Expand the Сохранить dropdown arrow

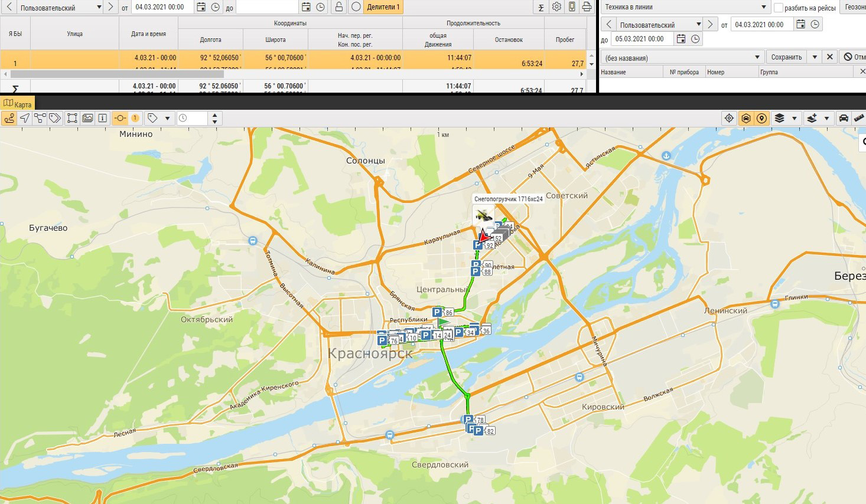pos(815,57)
